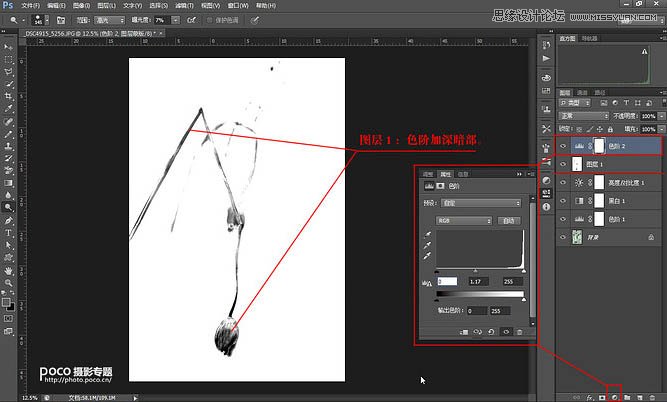Click create new adjustment layer icon
The height and width of the screenshot is (402, 667).
613,396
